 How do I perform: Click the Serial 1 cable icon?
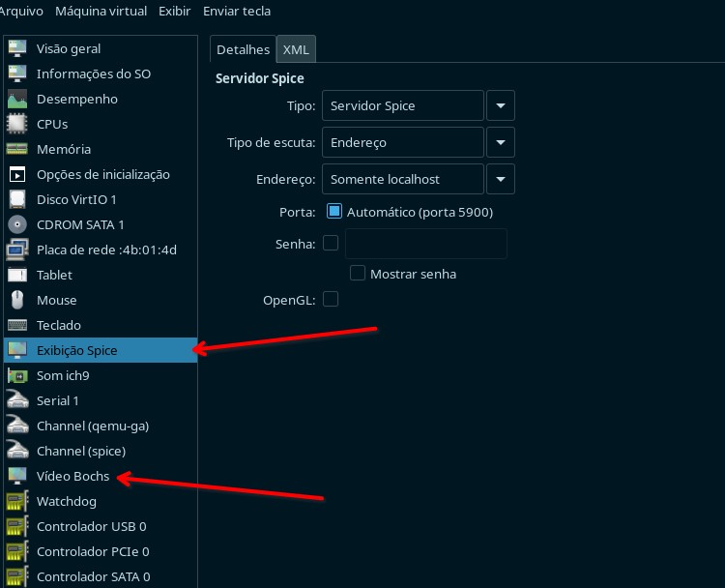[17, 400]
